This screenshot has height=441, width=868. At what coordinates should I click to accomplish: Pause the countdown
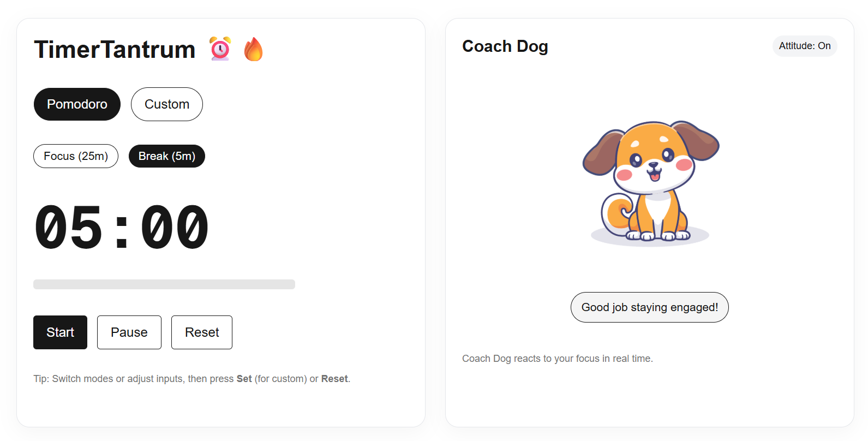(129, 332)
